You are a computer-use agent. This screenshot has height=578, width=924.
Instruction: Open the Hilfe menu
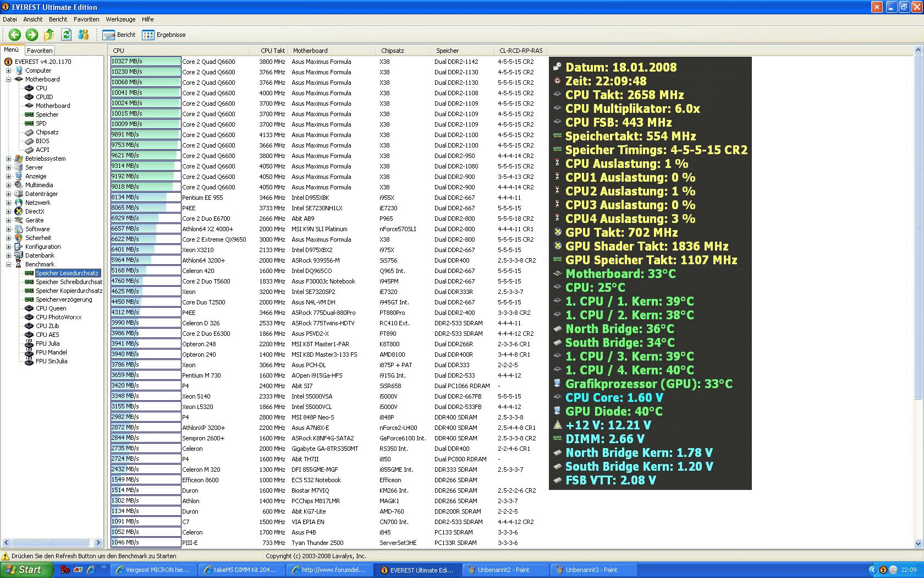148,19
